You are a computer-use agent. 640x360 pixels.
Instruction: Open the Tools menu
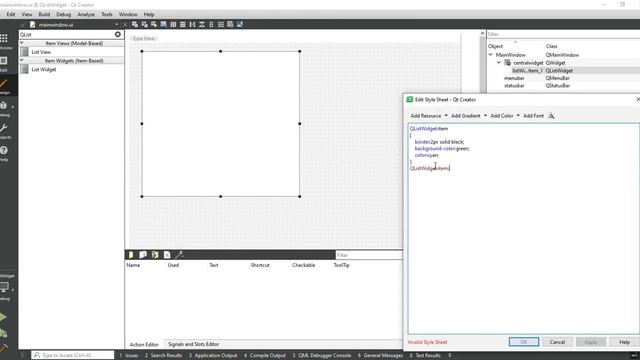pos(107,14)
